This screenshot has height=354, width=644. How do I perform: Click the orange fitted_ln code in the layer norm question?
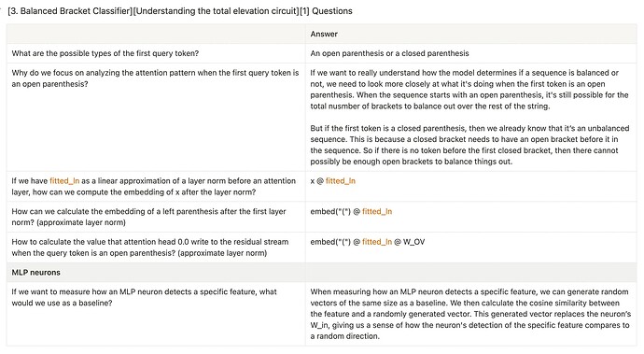click(x=64, y=181)
